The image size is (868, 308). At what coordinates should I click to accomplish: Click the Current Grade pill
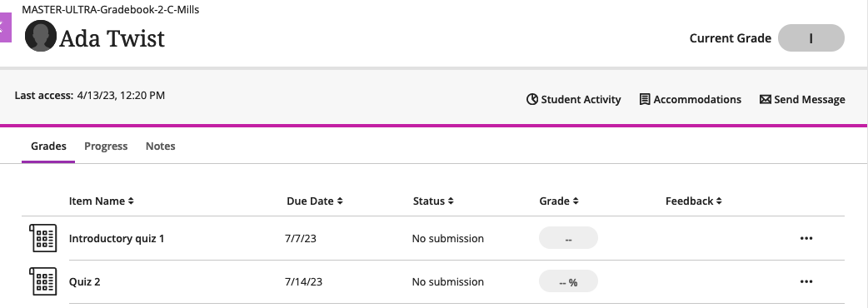coord(811,38)
